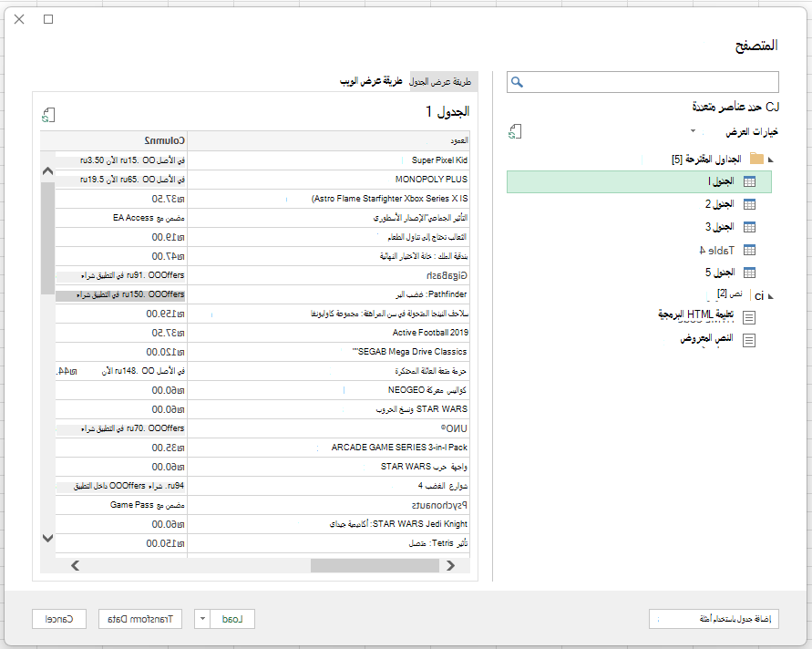
Task: Open the خيارات العرض dropdown arrow
Action: tap(693, 131)
